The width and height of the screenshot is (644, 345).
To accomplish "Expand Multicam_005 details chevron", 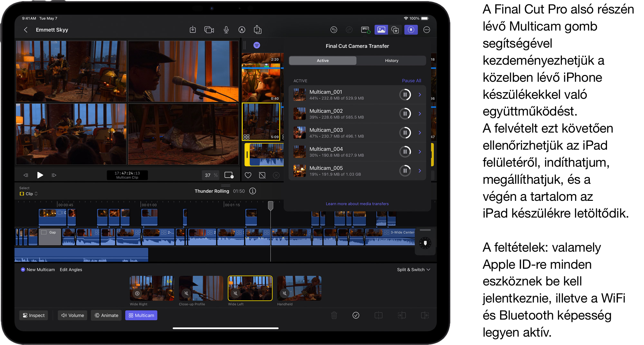I will pos(420,171).
